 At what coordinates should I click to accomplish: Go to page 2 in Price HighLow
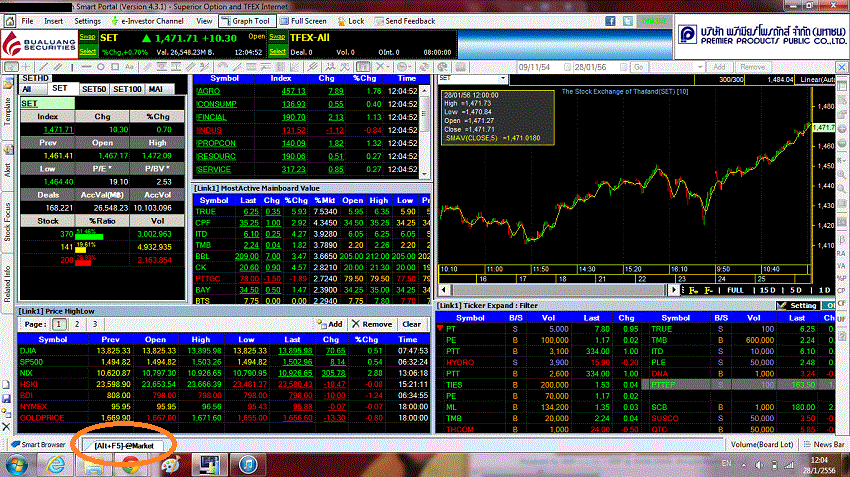click(77, 324)
